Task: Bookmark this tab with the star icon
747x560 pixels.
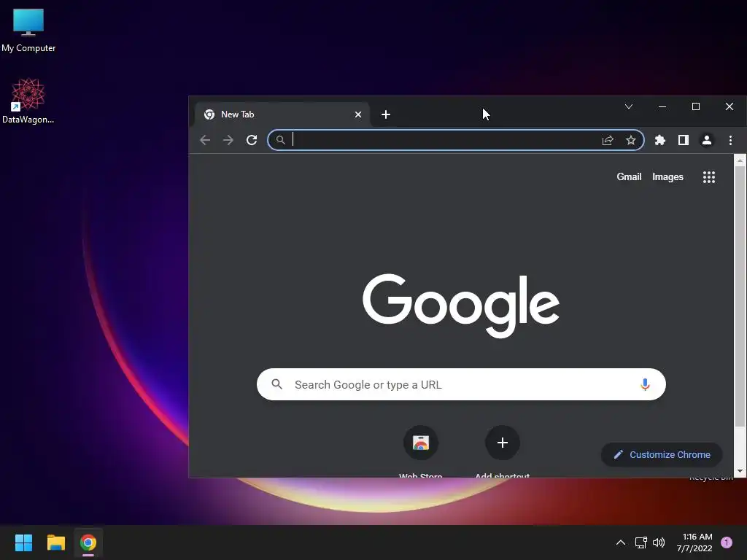Action: click(631, 140)
